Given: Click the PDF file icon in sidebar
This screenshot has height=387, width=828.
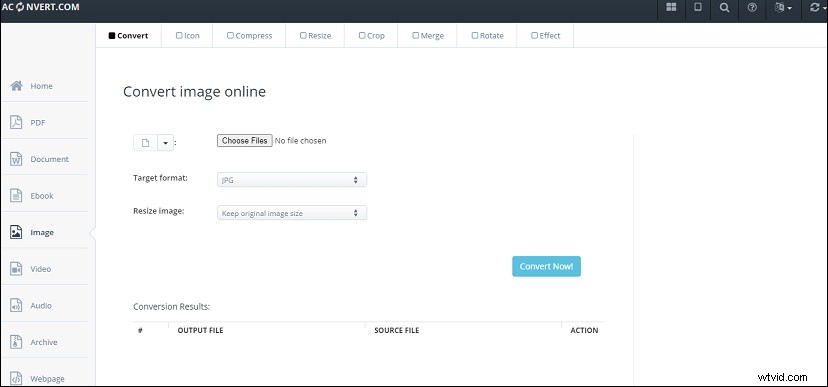Looking at the screenshot, I should tap(16, 122).
